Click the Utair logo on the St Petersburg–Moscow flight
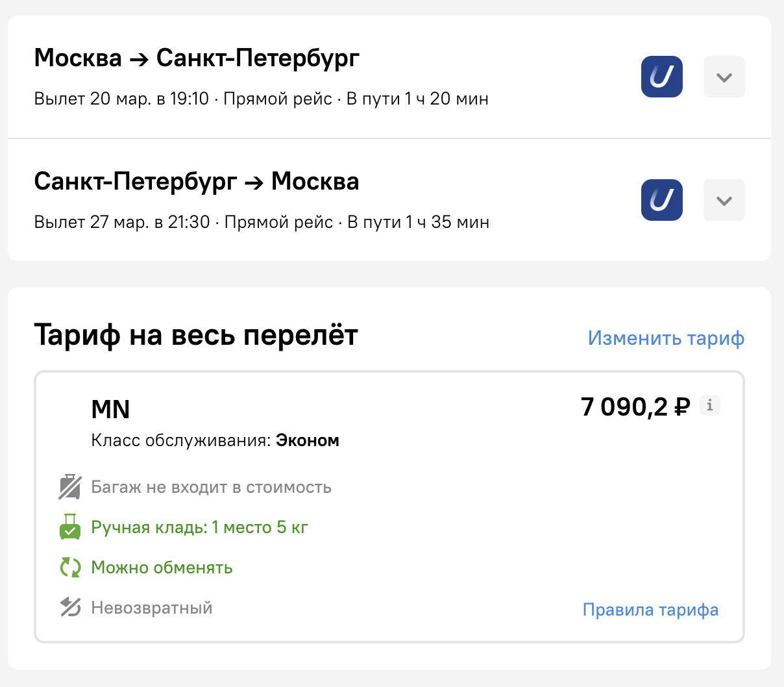Screen dimensions: 784x687 662,200
